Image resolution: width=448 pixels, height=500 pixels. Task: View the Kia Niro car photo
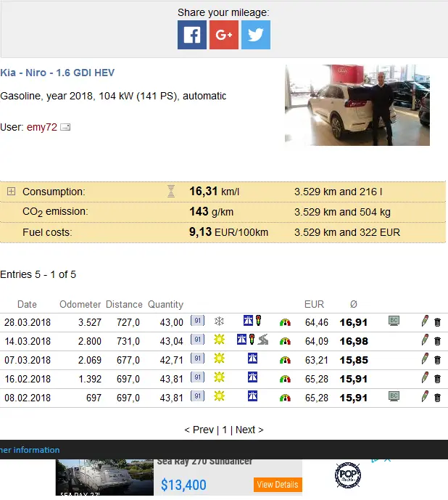tap(357, 105)
